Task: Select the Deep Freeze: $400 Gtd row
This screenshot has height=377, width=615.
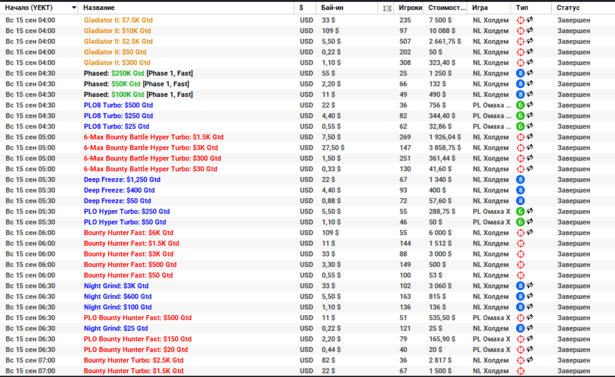Action: 308,190
